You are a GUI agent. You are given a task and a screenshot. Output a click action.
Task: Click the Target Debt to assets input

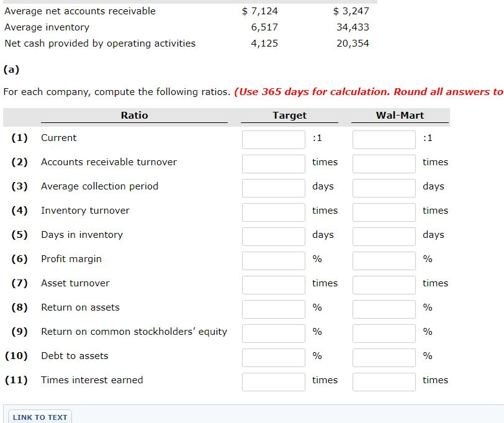click(x=273, y=357)
